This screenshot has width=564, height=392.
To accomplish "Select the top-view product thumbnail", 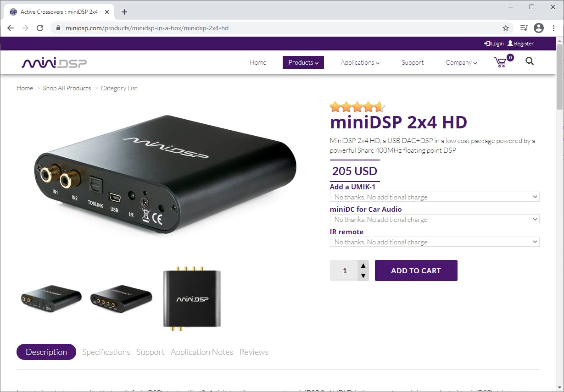I will (x=192, y=299).
